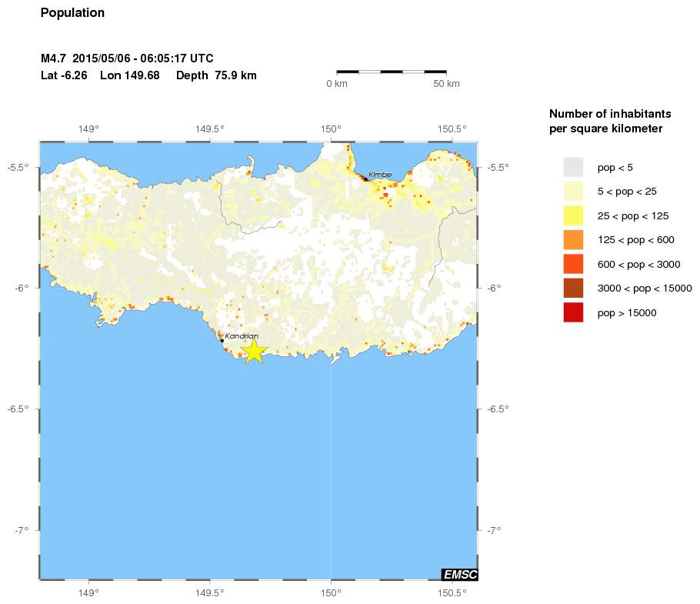Click the '600 < pop < 3000' legend swatch
The image size is (700, 604).
[x=574, y=264]
